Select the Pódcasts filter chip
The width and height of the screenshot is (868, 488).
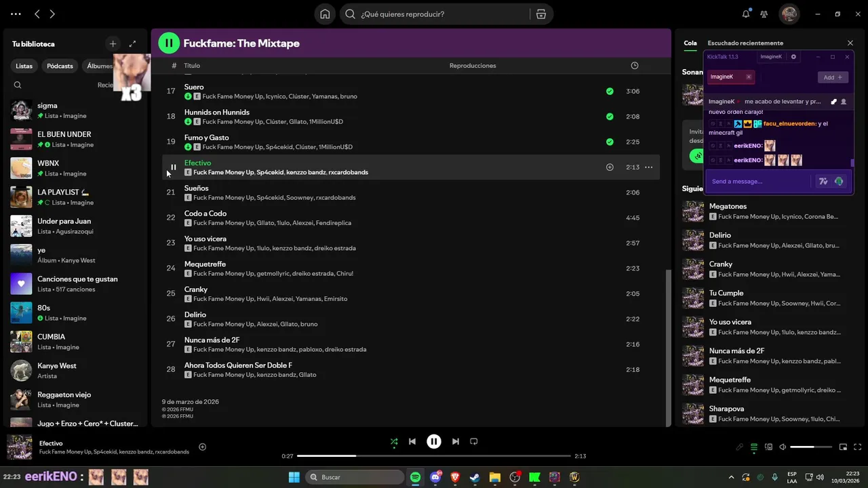tap(60, 66)
